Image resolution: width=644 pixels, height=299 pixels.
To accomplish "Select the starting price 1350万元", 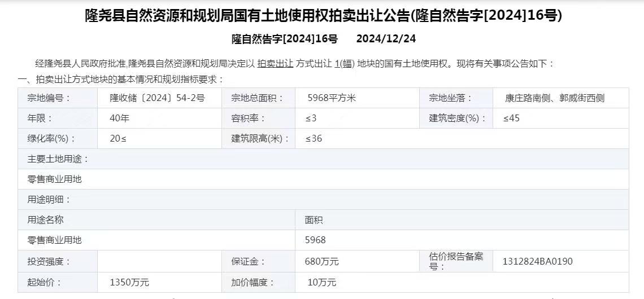I will tap(129, 282).
